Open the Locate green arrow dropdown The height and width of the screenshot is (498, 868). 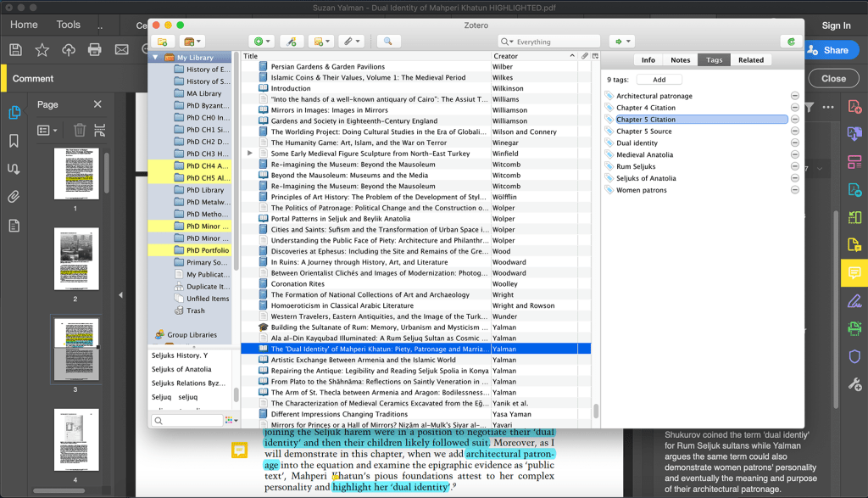click(x=621, y=41)
